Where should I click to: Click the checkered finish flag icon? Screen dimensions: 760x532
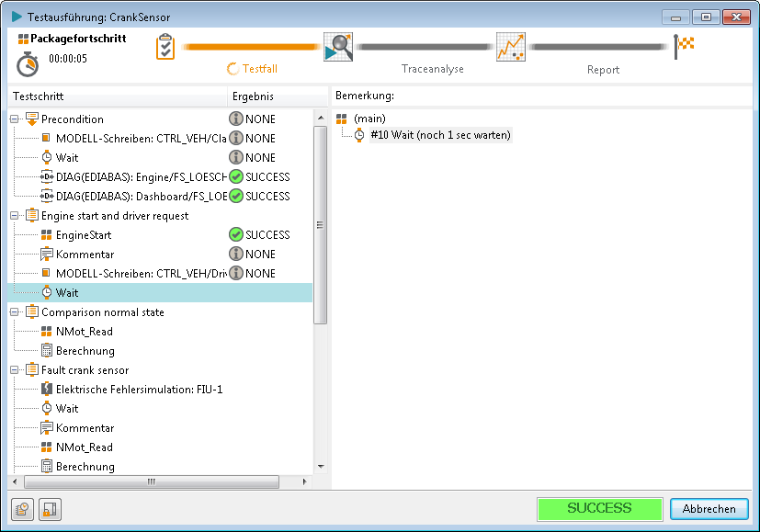pos(684,47)
